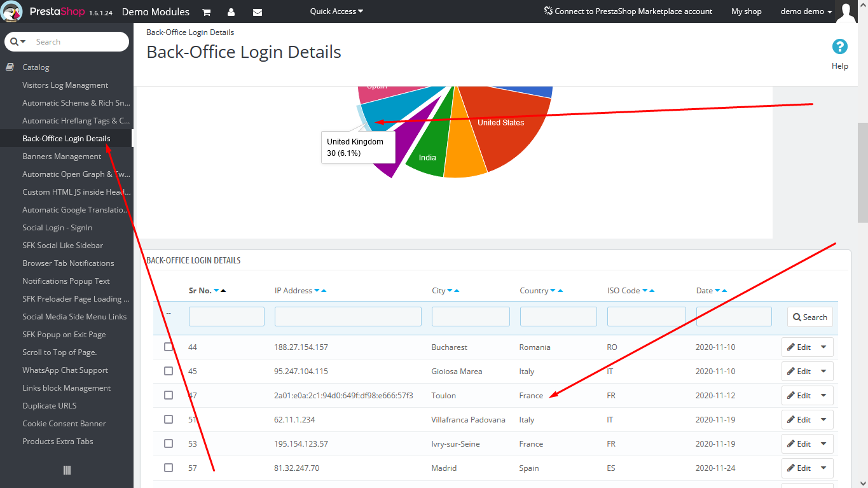The width and height of the screenshot is (868, 488).
Task: Open WhatsApp Chat Support menu item
Action: point(65,370)
